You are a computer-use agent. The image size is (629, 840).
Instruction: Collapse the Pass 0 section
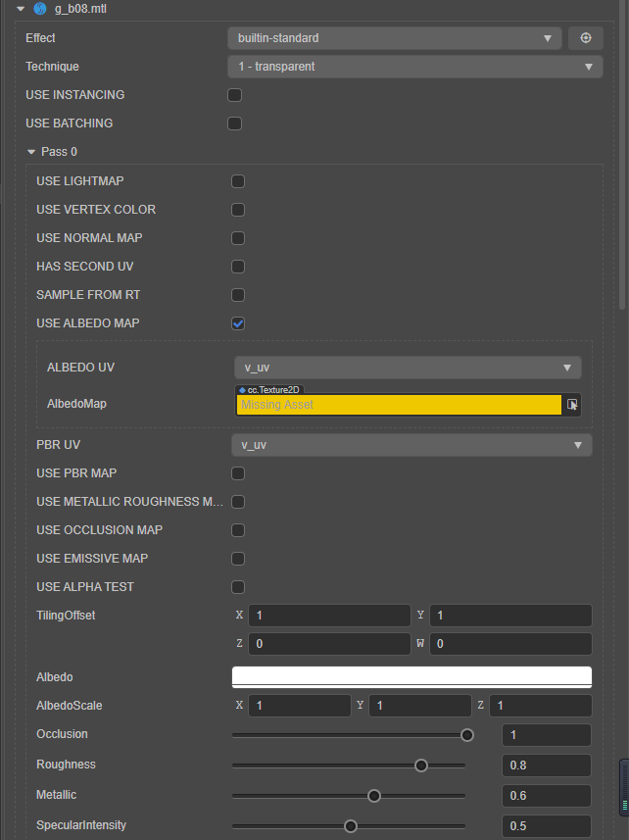pos(31,153)
